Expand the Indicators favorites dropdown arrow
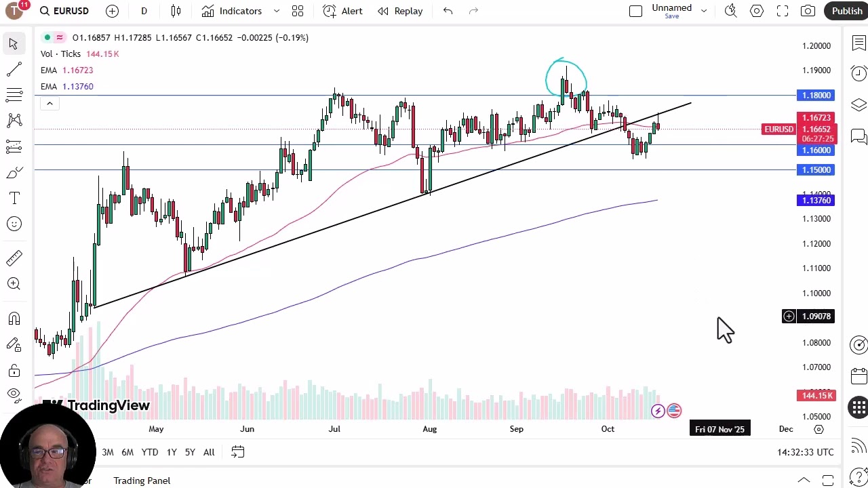The width and height of the screenshot is (868, 488). 277,11
